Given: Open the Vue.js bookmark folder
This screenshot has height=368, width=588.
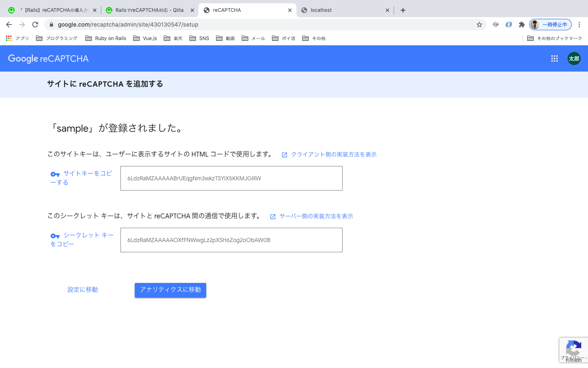Looking at the screenshot, I should (x=145, y=38).
